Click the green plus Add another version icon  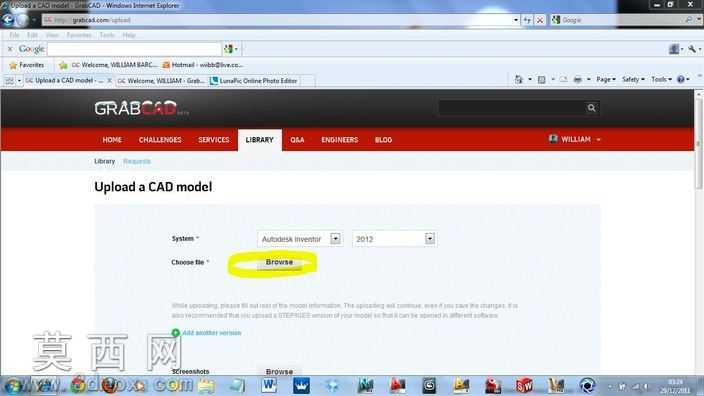[176, 333]
